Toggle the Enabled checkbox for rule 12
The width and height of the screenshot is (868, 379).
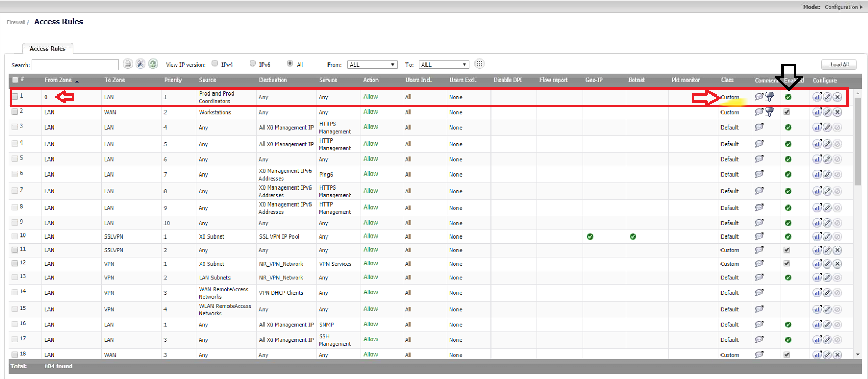[x=787, y=263]
